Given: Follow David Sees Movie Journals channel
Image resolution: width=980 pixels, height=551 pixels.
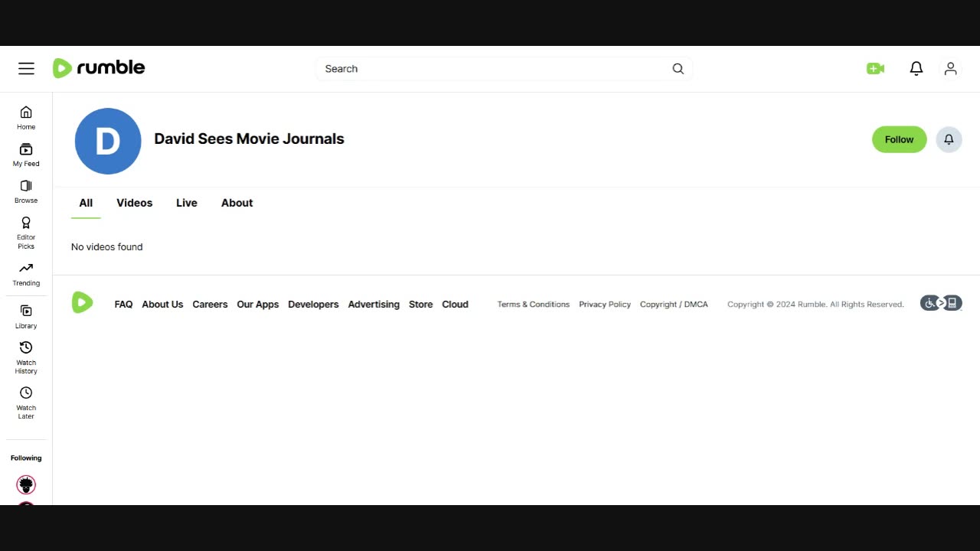Looking at the screenshot, I should coord(899,139).
